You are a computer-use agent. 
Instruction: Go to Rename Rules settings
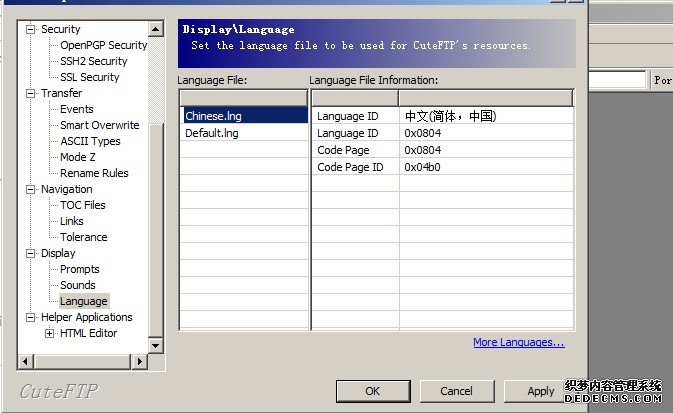(x=93, y=173)
